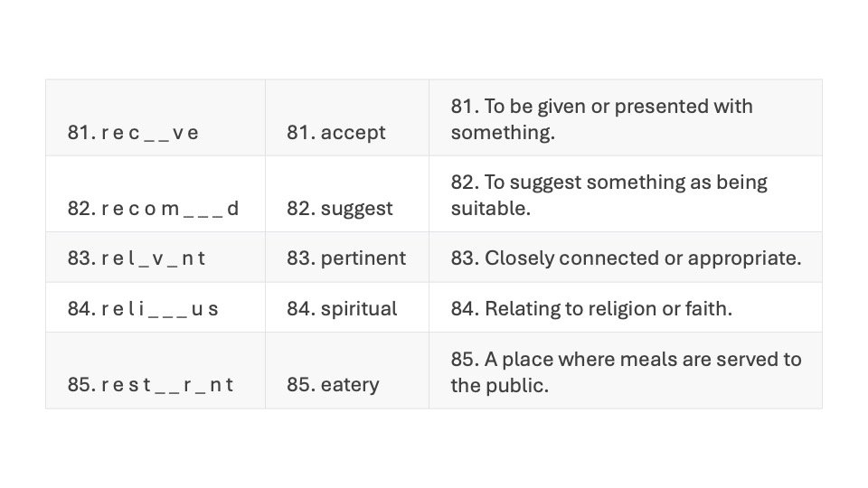
Task: Click definition 'Relating to religion or faith'
Action: coord(609,309)
